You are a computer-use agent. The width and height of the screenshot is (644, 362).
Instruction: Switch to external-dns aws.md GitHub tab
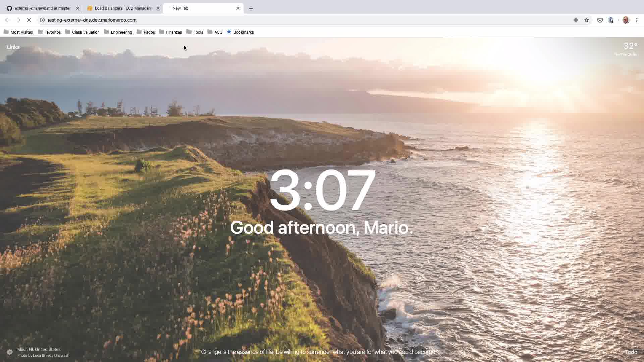point(43,8)
